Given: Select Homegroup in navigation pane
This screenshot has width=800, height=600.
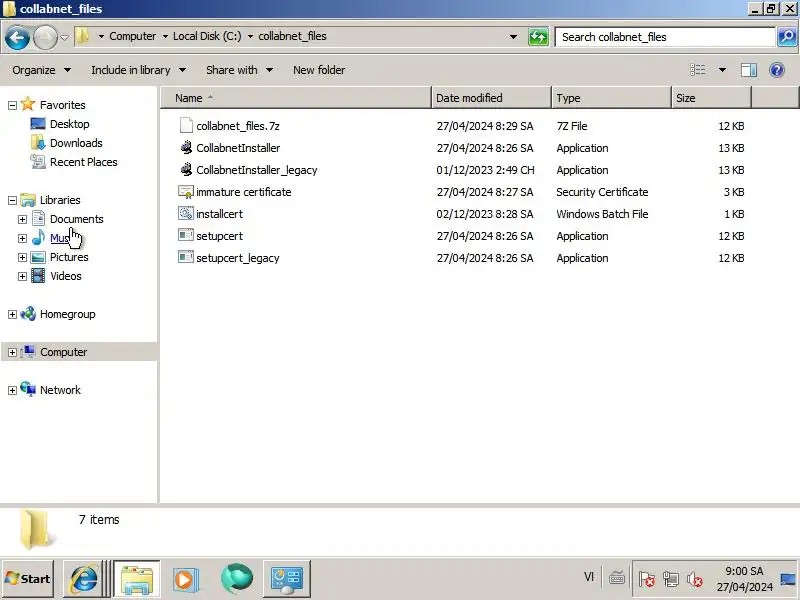Looking at the screenshot, I should pos(67,314).
